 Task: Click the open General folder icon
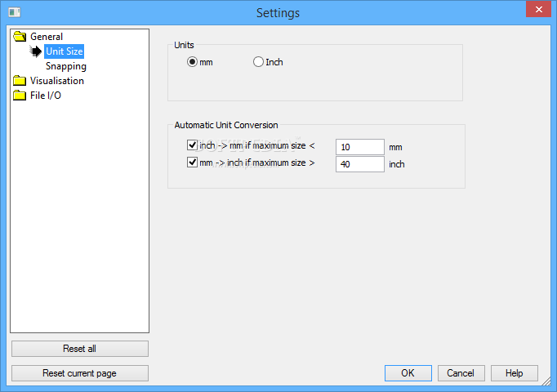click(x=20, y=37)
